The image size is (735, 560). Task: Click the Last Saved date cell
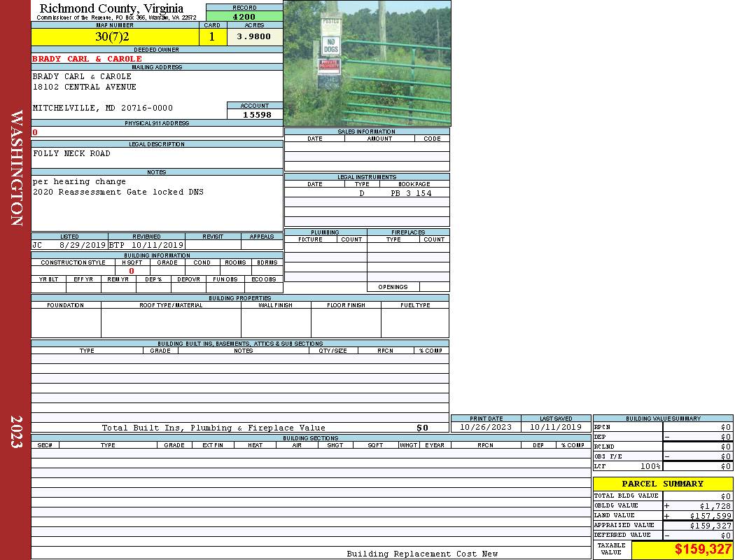coord(556,427)
